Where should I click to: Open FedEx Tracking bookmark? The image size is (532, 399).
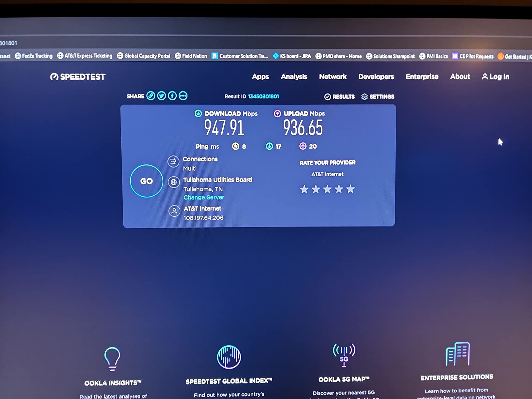34,56
